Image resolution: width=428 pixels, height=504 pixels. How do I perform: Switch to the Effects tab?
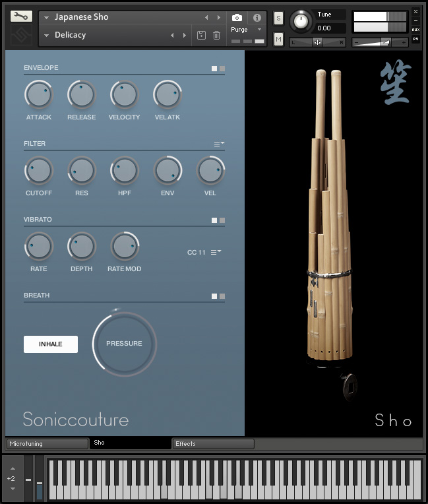tap(214, 444)
